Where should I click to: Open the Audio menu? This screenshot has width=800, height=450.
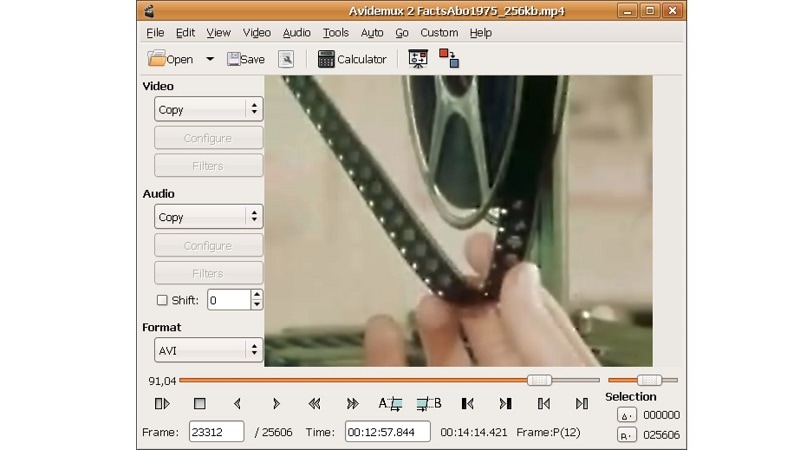296,33
